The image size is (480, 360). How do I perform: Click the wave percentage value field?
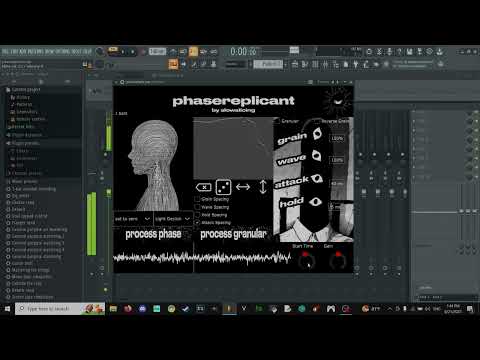[337, 160]
